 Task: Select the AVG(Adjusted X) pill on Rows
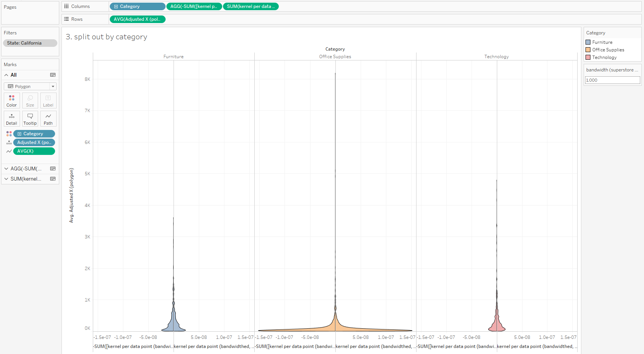point(137,19)
